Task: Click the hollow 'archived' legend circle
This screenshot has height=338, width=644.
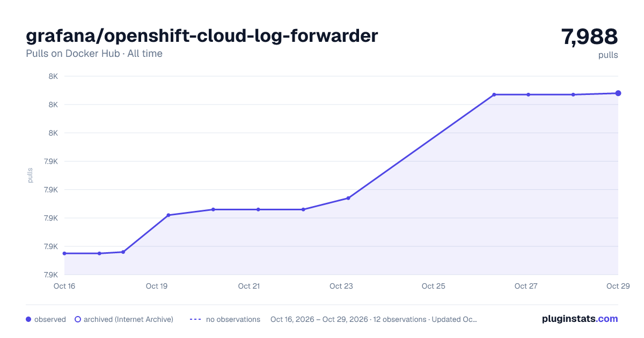Action: (x=78, y=319)
